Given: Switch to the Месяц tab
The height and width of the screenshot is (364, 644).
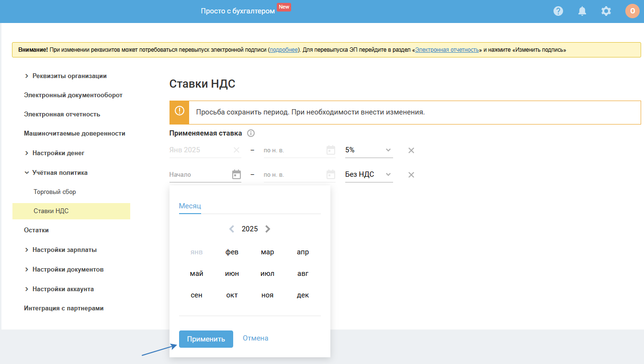Looking at the screenshot, I should (x=190, y=206).
